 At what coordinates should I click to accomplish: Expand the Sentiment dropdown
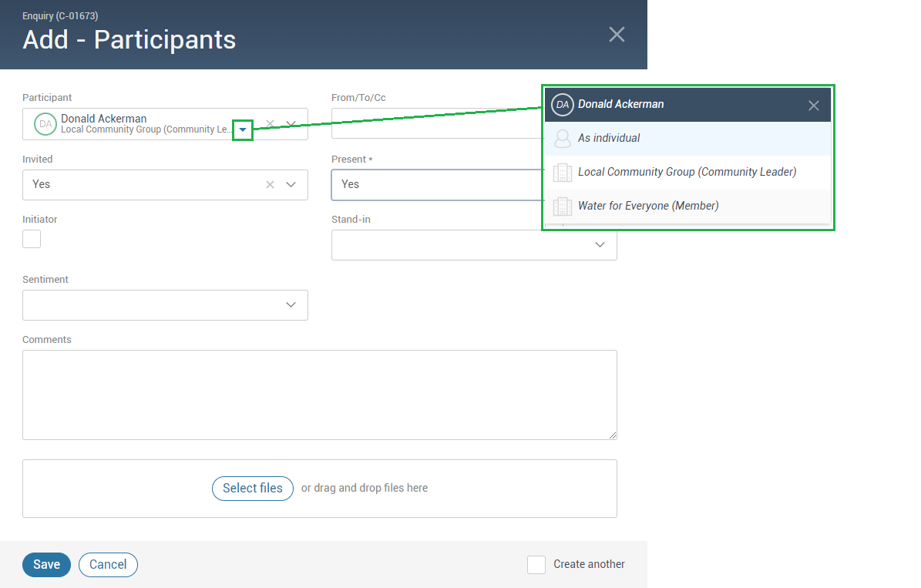click(x=291, y=305)
